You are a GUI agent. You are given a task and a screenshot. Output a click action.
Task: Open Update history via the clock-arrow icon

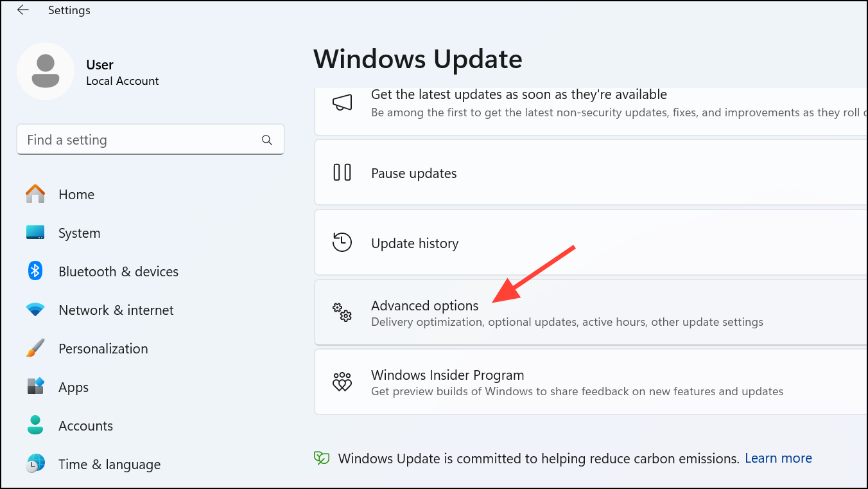342,242
